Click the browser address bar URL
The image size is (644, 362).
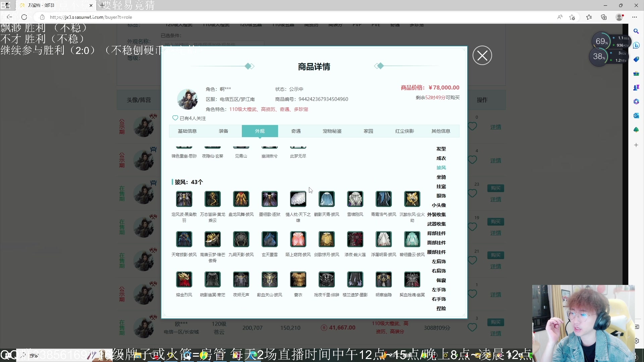(91, 17)
